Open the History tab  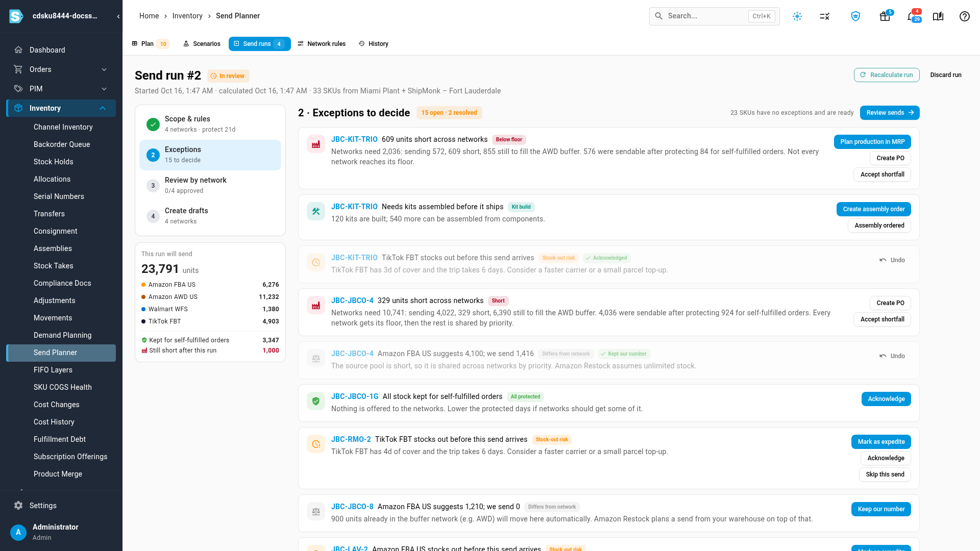(x=374, y=44)
